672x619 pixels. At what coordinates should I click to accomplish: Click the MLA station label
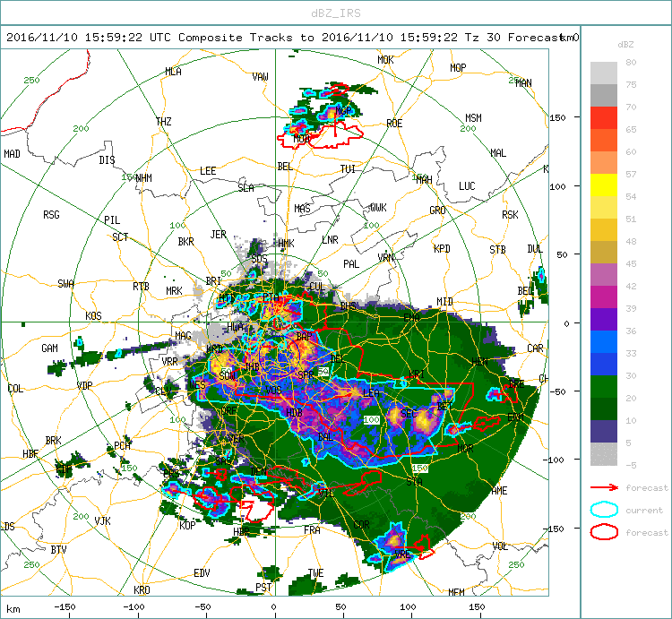[174, 72]
